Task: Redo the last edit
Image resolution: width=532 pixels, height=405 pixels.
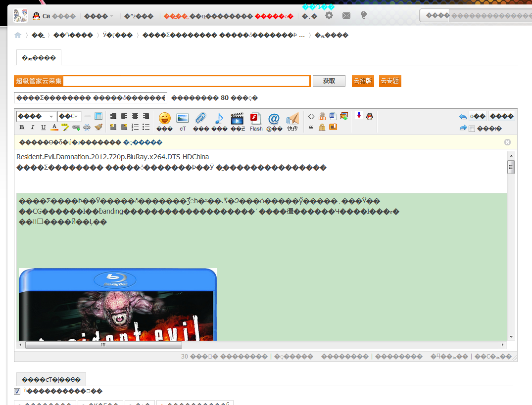Action: (463, 128)
